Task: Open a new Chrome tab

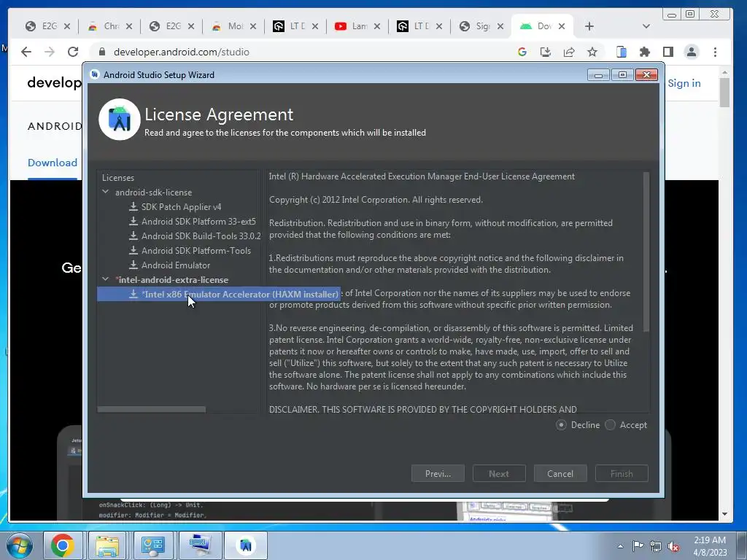Action: [x=589, y=26]
